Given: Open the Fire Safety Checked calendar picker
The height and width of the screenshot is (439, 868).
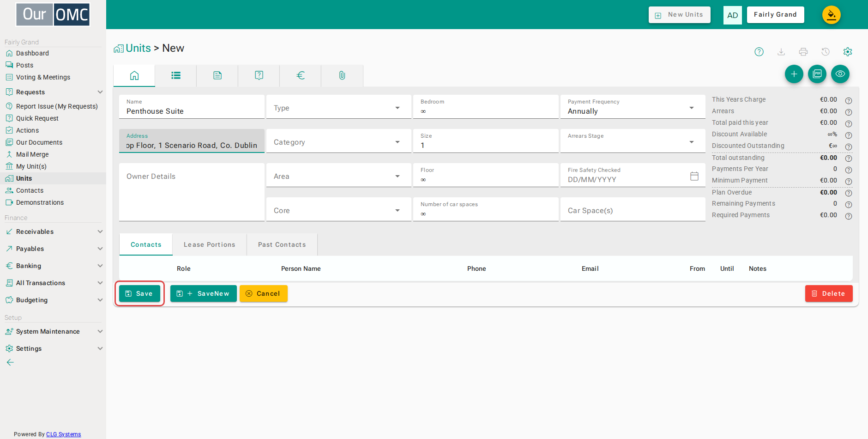Looking at the screenshot, I should [694, 176].
